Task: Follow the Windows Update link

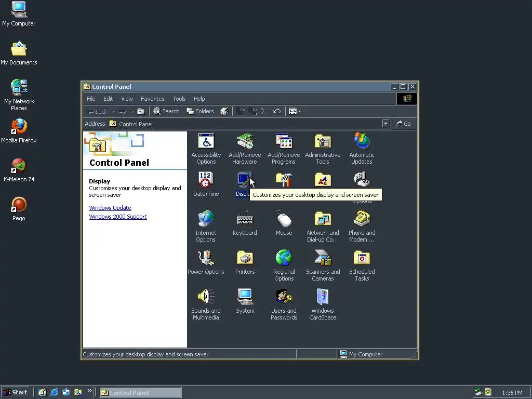Action: pos(110,208)
